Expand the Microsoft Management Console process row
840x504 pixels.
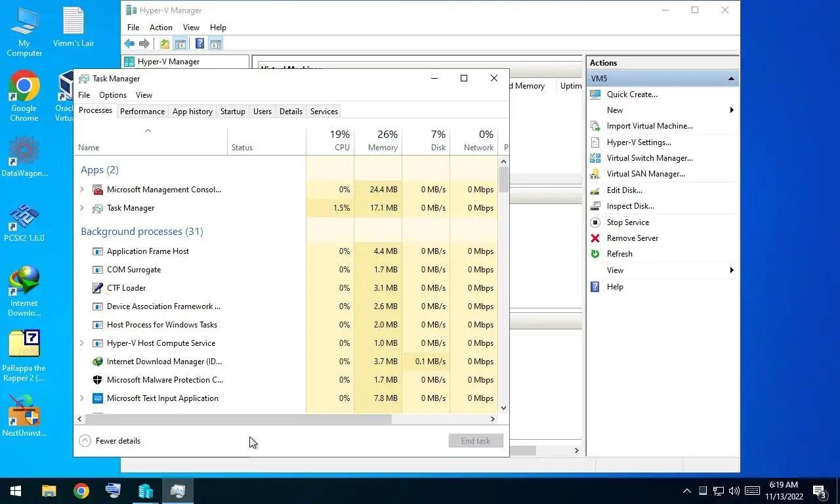pyautogui.click(x=82, y=190)
